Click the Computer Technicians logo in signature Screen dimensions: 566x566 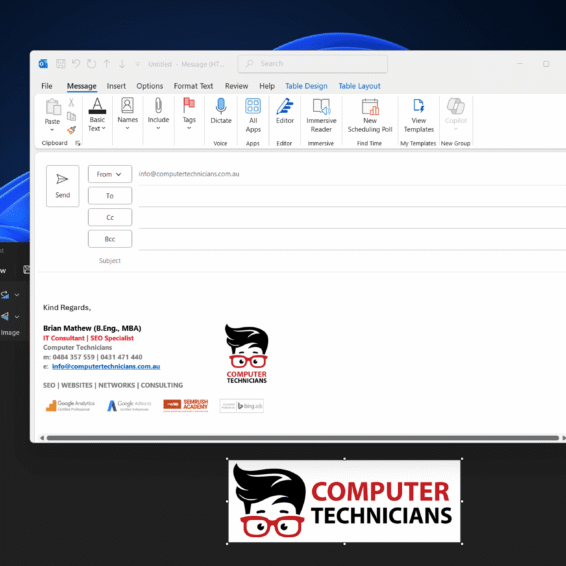click(x=247, y=353)
